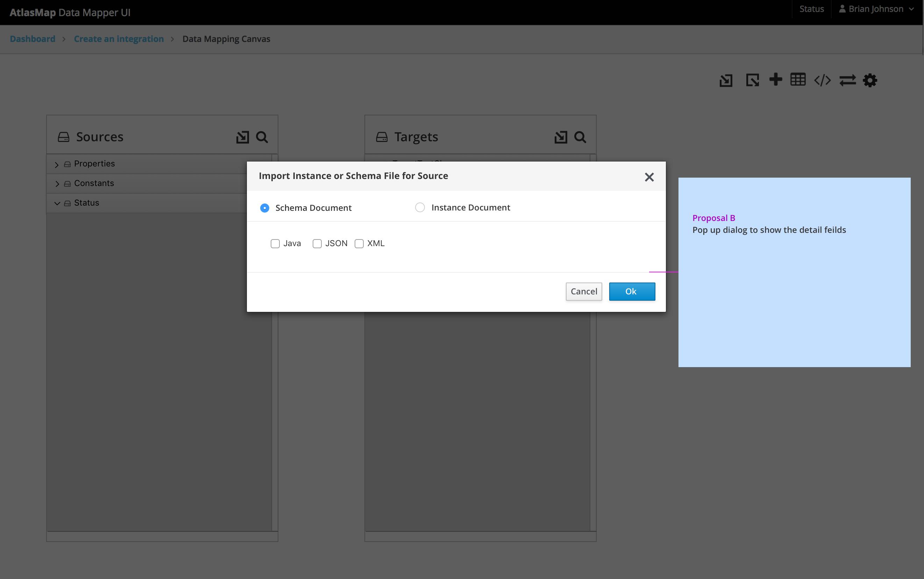Screen dimensions: 924x579
Task: Navigate to the Dashboard breadcrumb link
Action: [32, 39]
